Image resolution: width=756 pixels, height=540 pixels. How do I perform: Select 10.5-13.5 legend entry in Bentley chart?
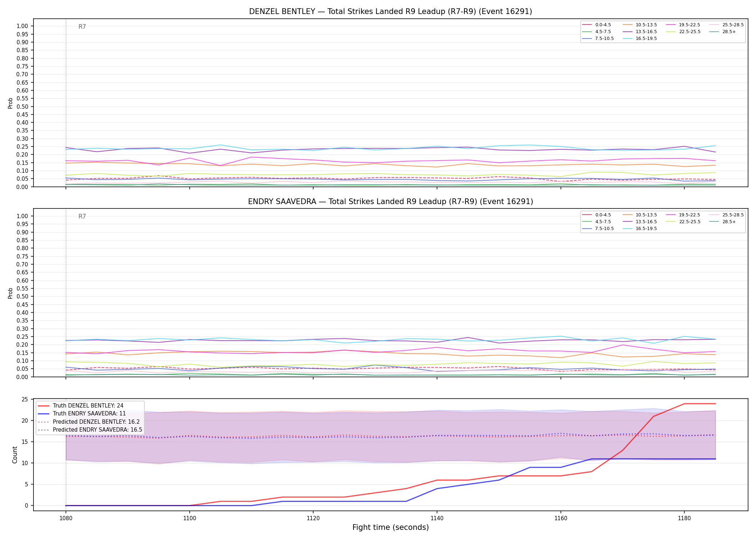(x=640, y=25)
